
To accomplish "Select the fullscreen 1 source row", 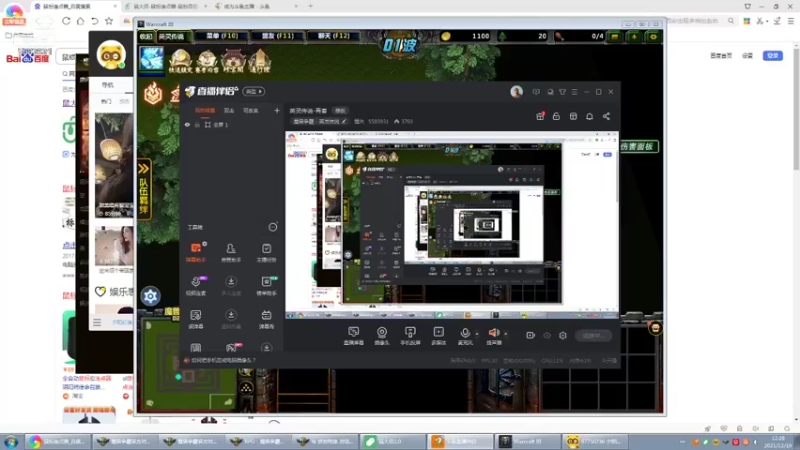I will pos(231,124).
